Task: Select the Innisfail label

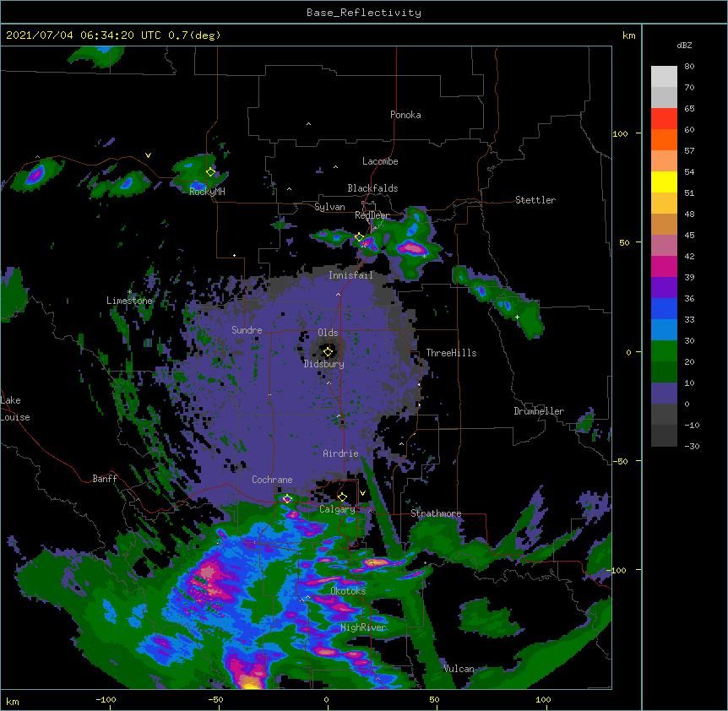Action: click(x=350, y=275)
